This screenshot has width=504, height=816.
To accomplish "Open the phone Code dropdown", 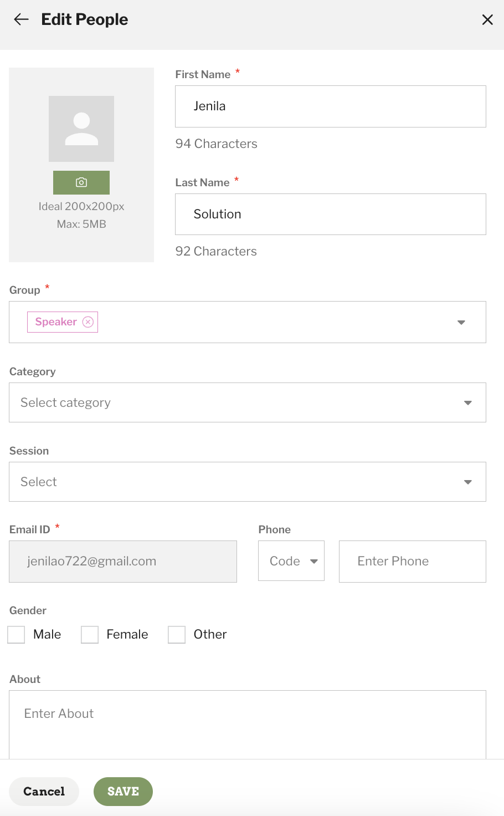I will click(x=291, y=561).
